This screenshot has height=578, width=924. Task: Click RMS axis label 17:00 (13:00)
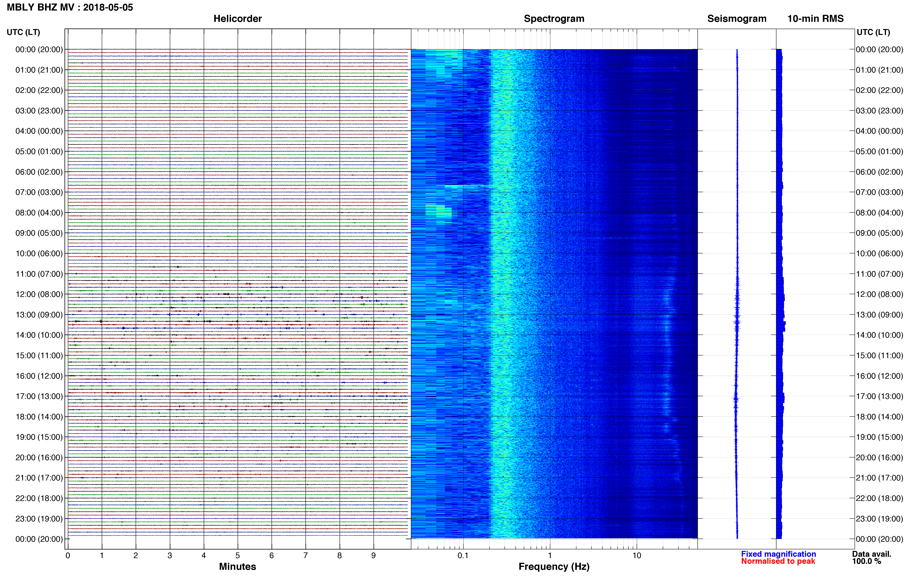click(879, 396)
